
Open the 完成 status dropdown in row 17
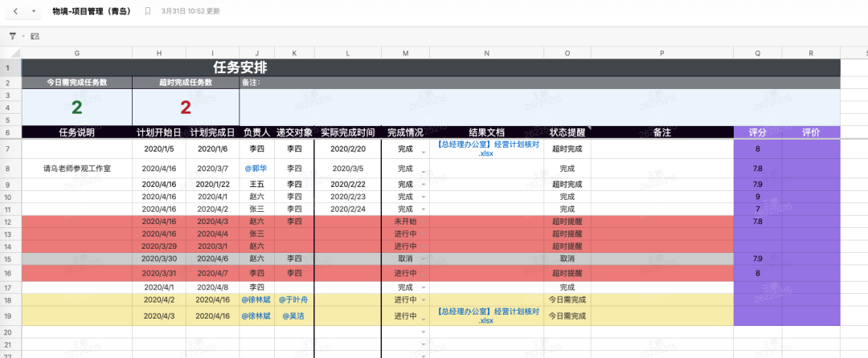pos(424,288)
